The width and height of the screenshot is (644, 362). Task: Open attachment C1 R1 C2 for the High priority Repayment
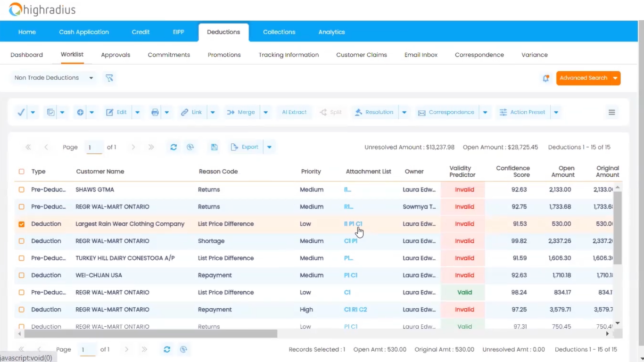(356, 309)
